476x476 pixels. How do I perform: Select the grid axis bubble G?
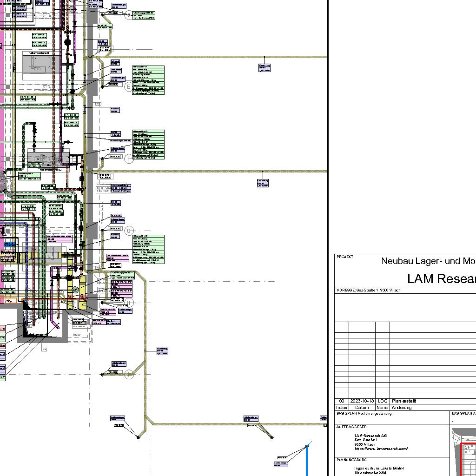pyautogui.click(x=129, y=231)
